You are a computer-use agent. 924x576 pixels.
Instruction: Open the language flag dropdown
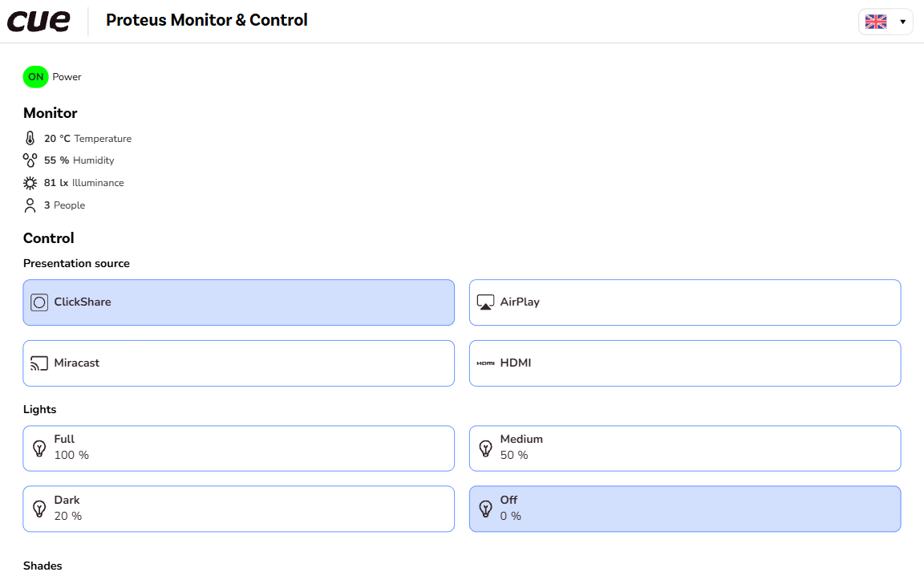876,22
